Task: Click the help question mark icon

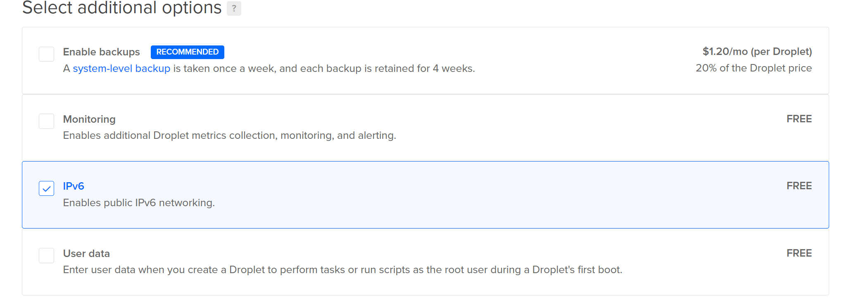Action: pyautogui.click(x=234, y=8)
